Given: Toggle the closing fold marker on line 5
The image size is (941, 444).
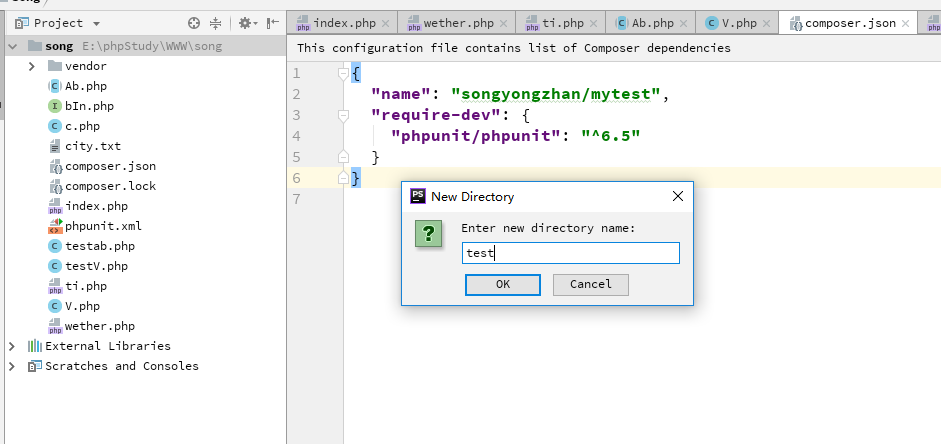Looking at the screenshot, I should 342,157.
